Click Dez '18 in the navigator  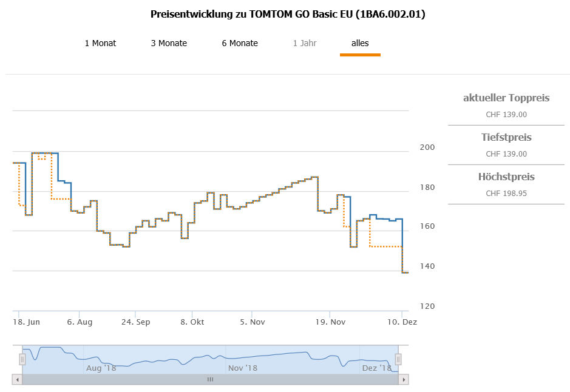tap(377, 368)
